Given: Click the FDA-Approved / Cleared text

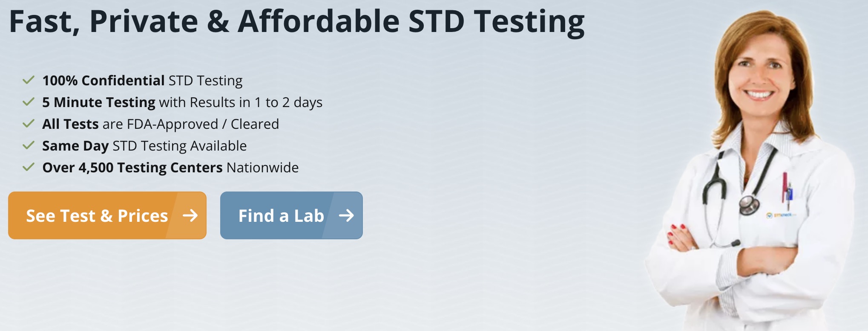Looking at the screenshot, I should pos(203,124).
